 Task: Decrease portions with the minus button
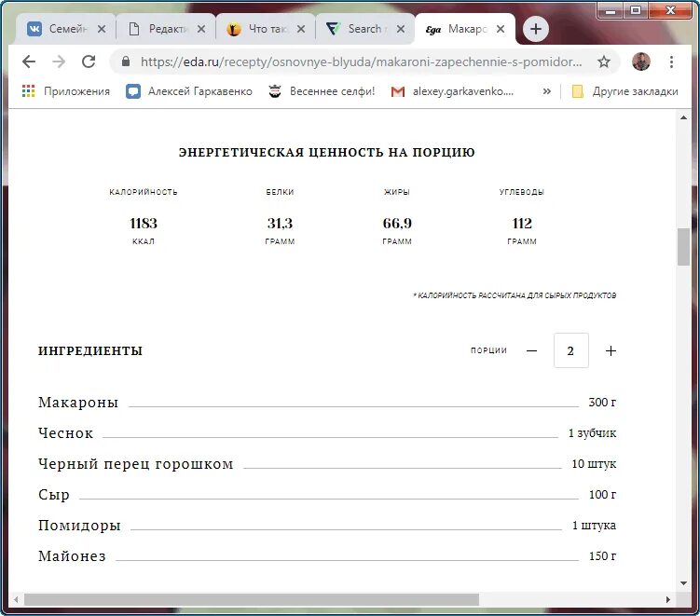pyautogui.click(x=531, y=350)
